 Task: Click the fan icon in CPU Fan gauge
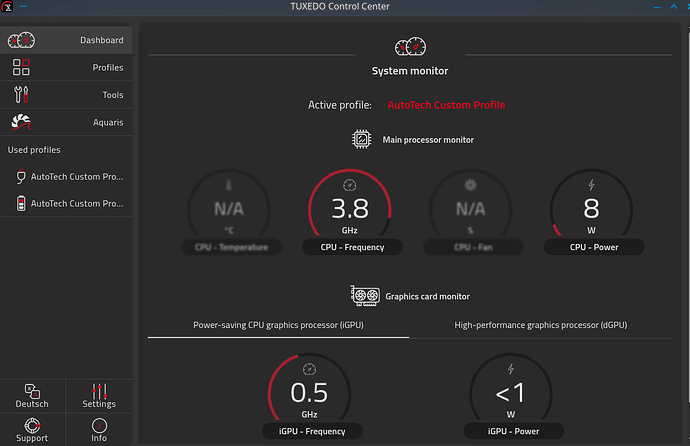pyautogui.click(x=470, y=185)
